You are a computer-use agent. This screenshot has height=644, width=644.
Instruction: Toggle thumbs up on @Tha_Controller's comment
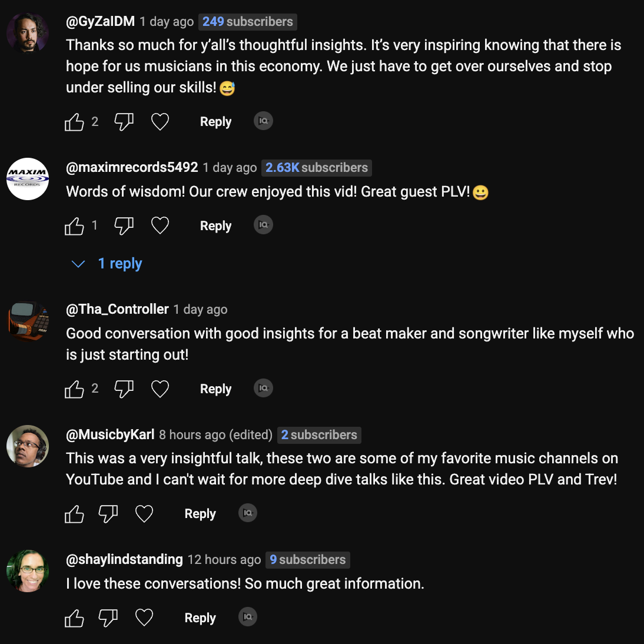pos(74,389)
